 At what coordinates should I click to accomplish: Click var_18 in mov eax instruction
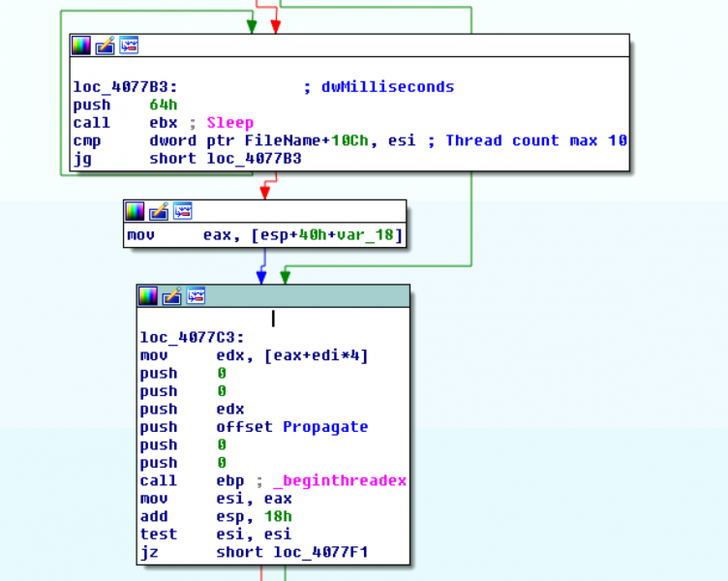365,235
